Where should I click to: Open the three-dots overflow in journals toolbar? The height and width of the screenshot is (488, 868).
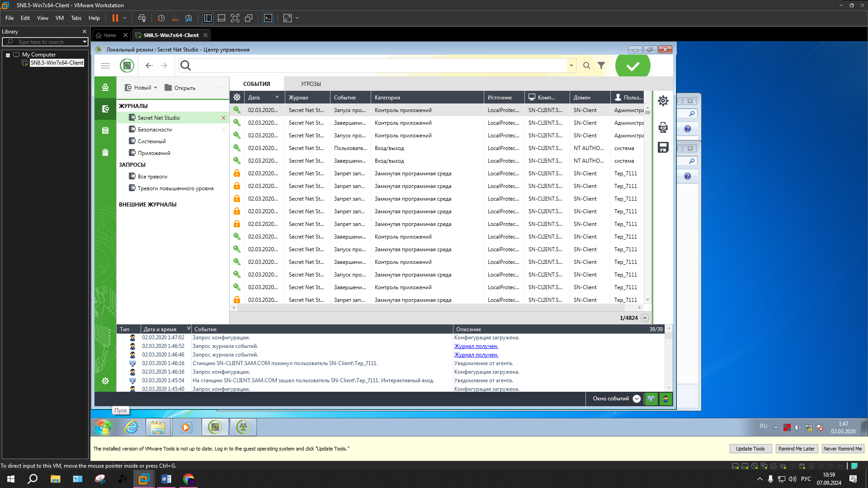click(218, 88)
